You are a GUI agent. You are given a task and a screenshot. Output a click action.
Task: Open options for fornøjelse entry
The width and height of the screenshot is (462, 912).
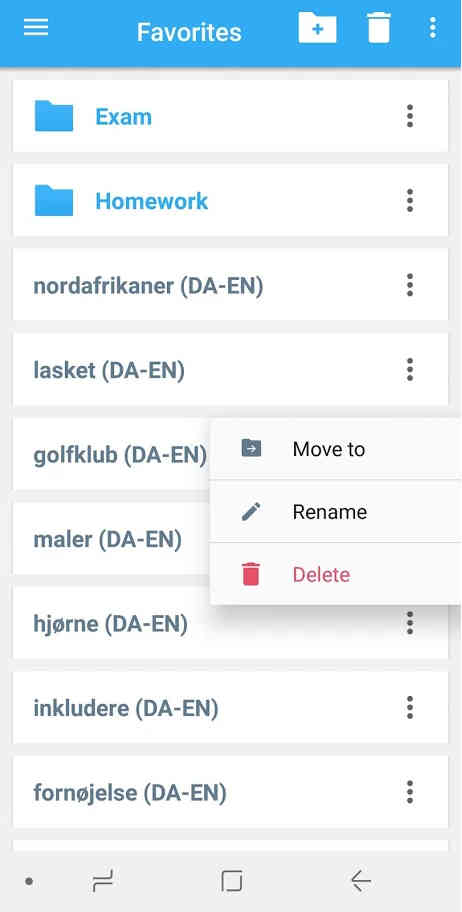[410, 792]
